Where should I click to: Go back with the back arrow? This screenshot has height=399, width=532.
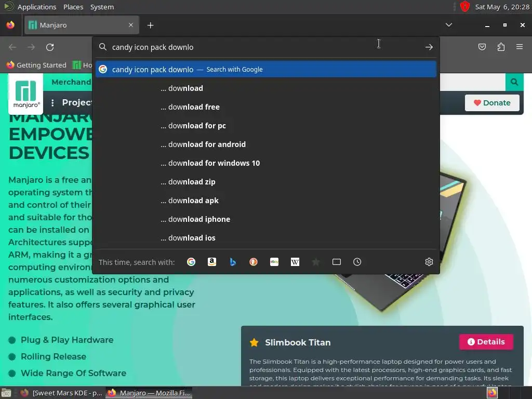(12, 47)
